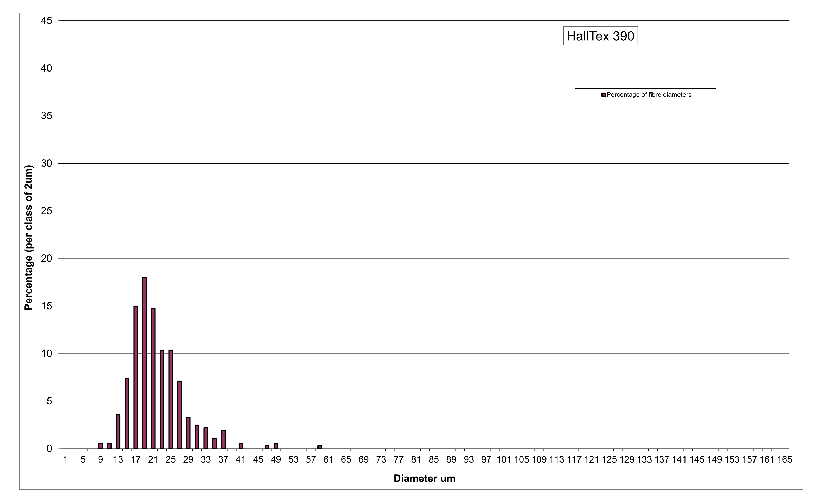
Task: Click the small bar at diameter 9
Action: [100, 446]
